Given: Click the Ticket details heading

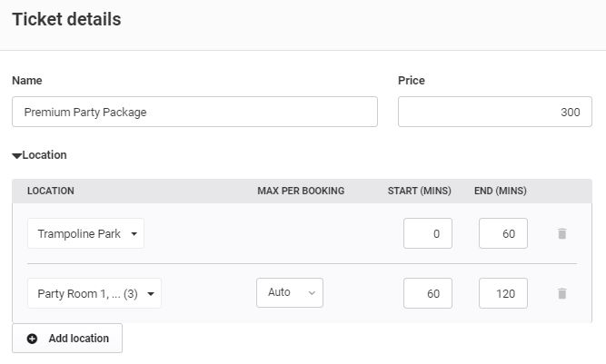Looking at the screenshot, I should click(x=66, y=19).
